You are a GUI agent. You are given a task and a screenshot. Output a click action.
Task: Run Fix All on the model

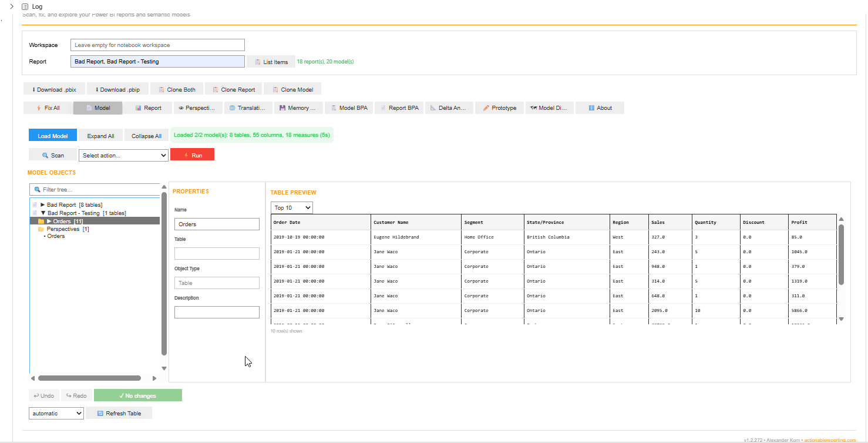coord(47,108)
